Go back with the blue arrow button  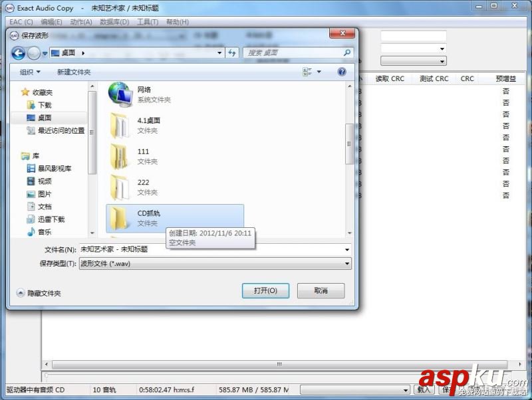[19, 53]
